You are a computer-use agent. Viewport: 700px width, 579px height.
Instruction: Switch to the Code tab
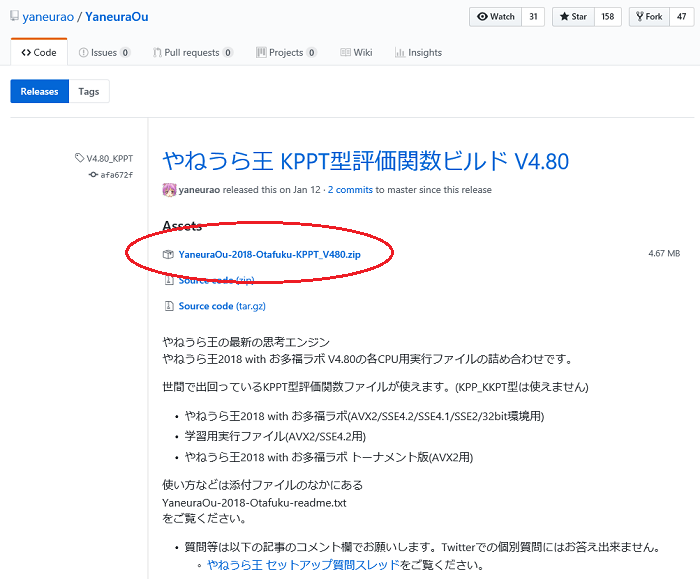click(39, 52)
